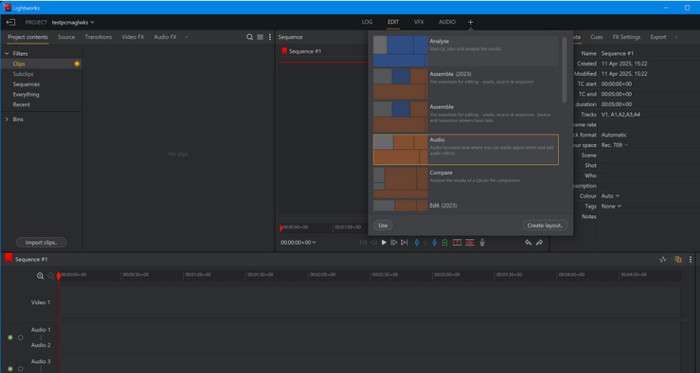
Task: Switch to the EDIT workspace tab
Action: pos(393,22)
